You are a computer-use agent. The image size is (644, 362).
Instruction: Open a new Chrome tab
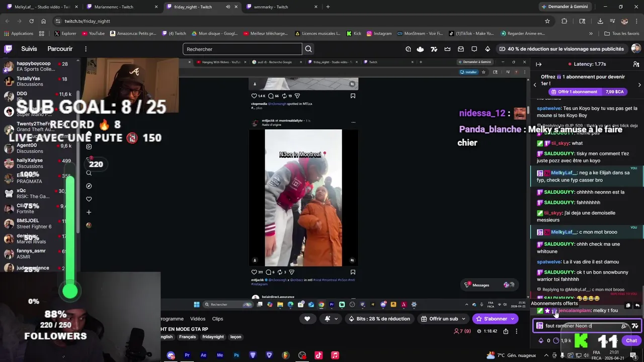(x=328, y=7)
